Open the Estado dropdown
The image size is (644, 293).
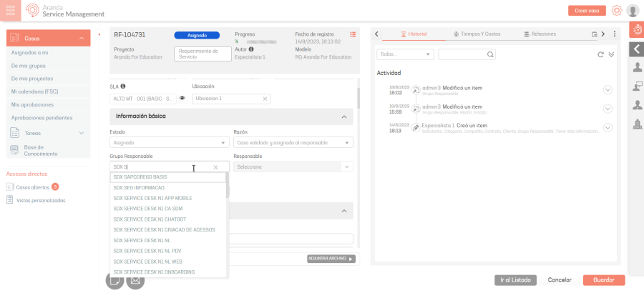coord(169,142)
